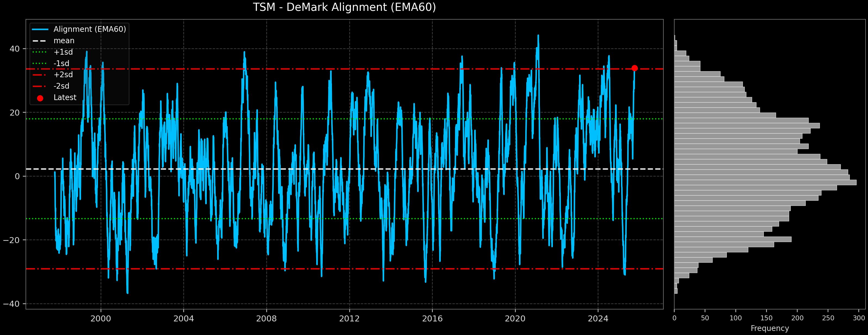868x335 pixels.
Task: Click the 2000 x-axis tick label
Action: tap(100, 318)
